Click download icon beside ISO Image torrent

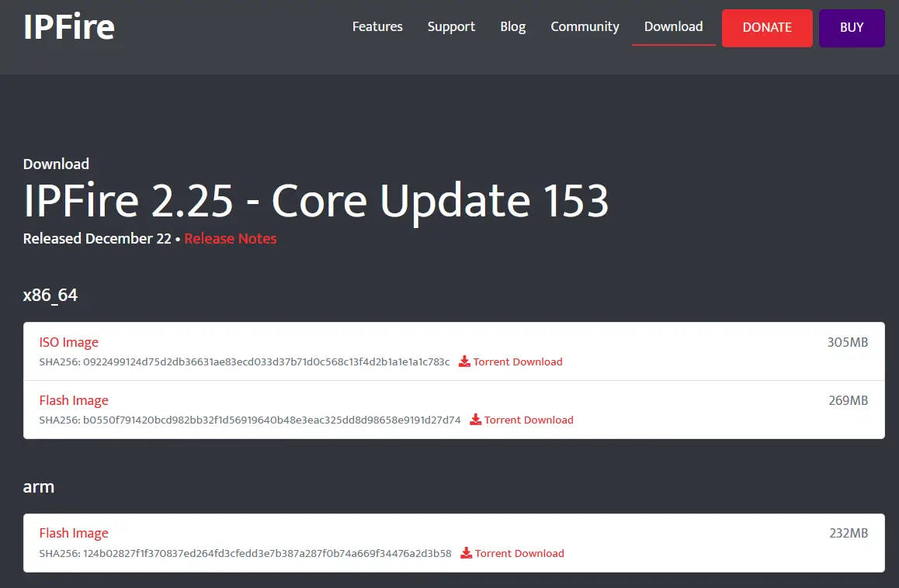click(464, 361)
